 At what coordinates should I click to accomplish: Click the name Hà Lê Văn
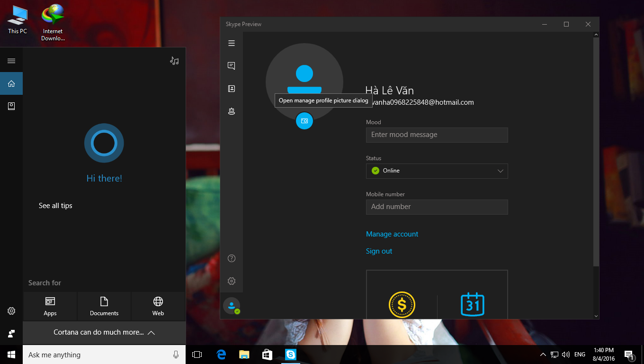pos(390,91)
